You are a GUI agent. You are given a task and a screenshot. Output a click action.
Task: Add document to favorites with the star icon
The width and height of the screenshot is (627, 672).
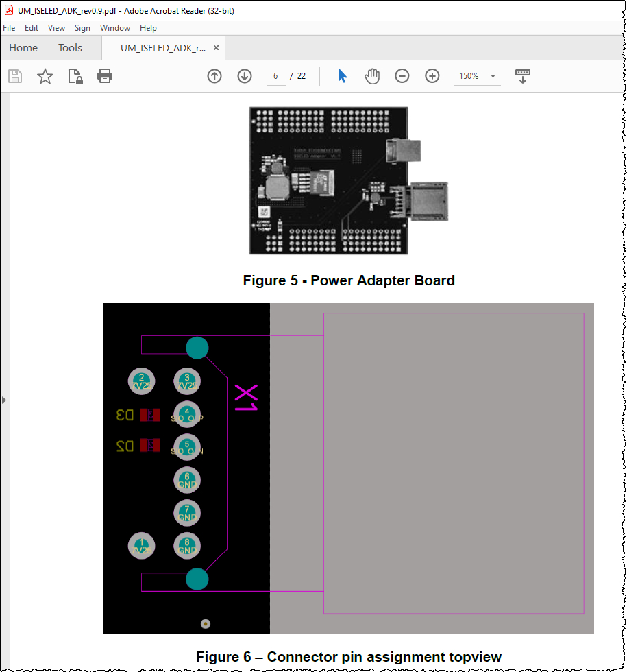45,76
